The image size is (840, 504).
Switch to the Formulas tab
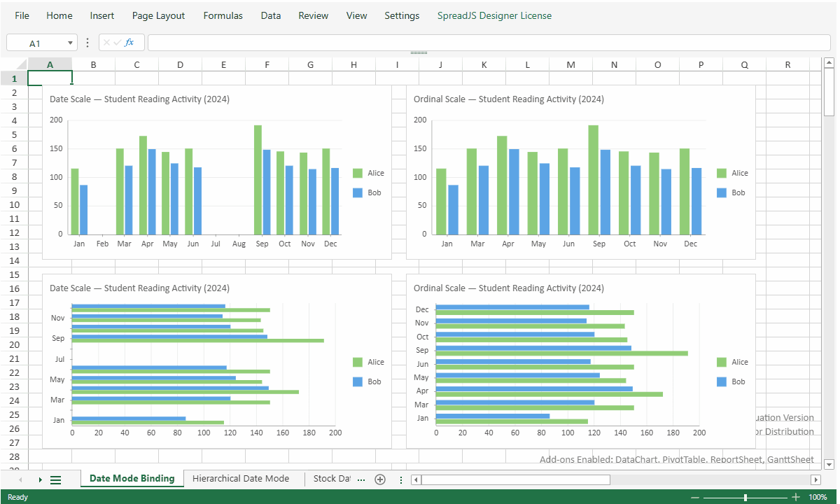(223, 15)
